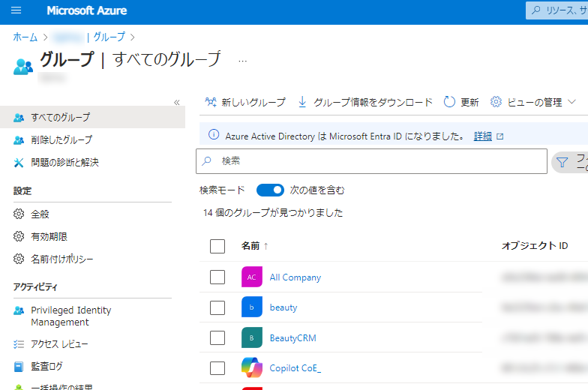Image resolution: width=588 pixels, height=390 pixels.
Task: Click the gear icon beside 全般
Action: (19, 214)
